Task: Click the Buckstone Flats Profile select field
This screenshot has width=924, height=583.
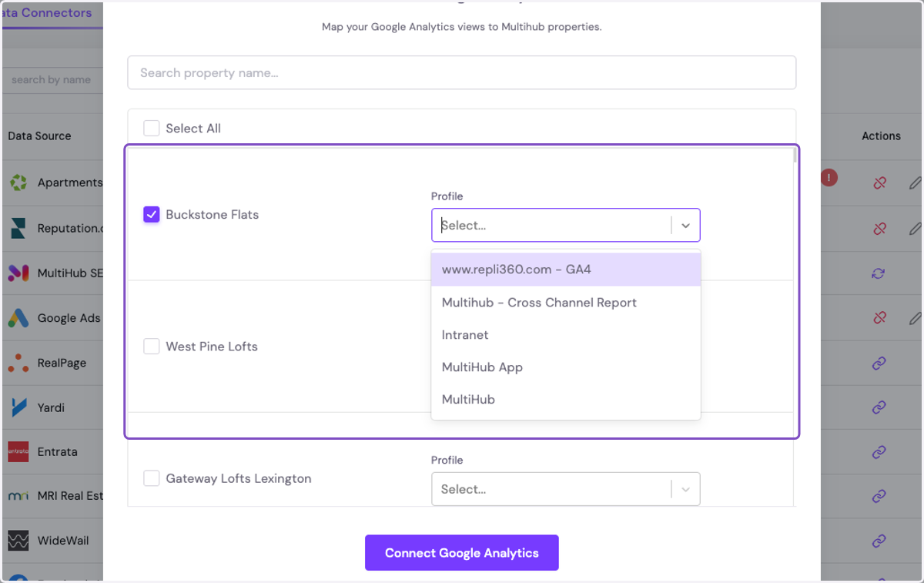Action: pos(565,226)
